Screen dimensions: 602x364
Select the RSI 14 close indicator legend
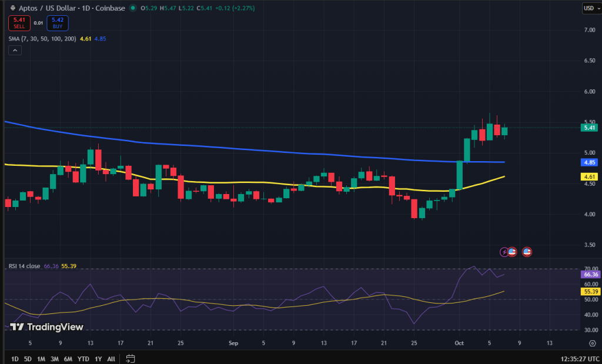click(x=24, y=266)
